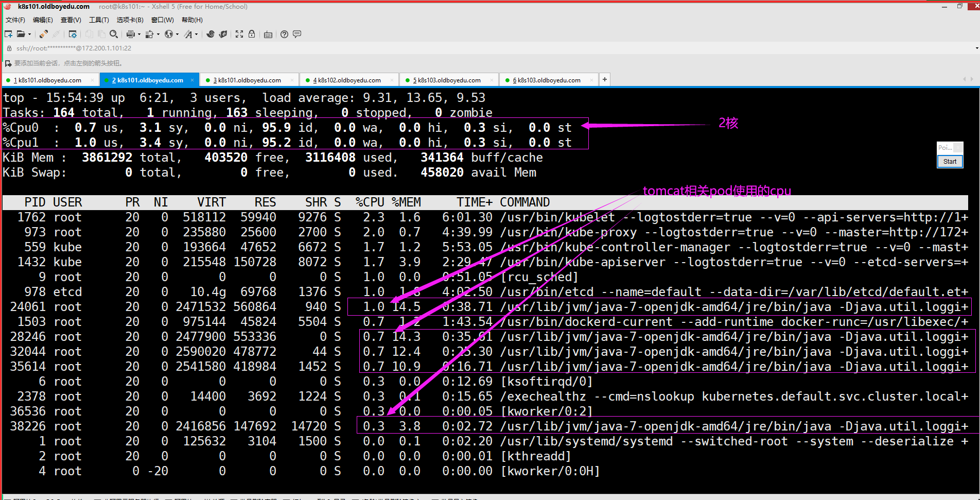Click the lock screen padlock icon

(252, 34)
